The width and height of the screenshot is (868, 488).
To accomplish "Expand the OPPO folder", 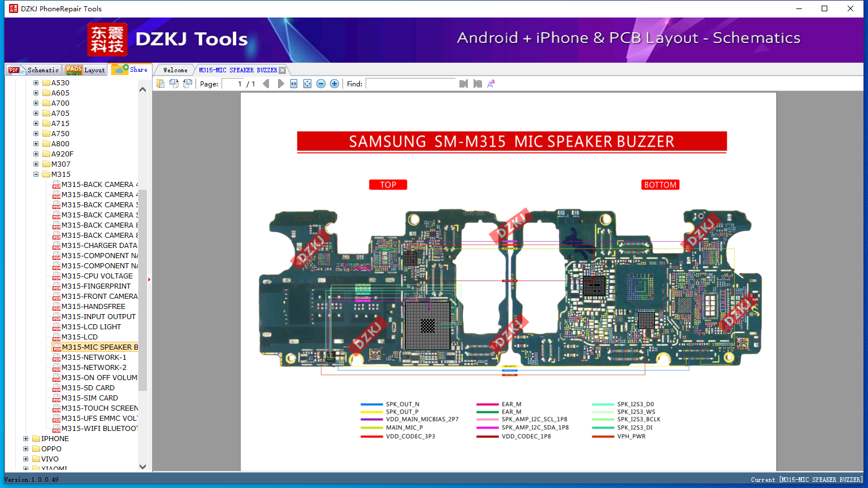I will tap(25, 449).
